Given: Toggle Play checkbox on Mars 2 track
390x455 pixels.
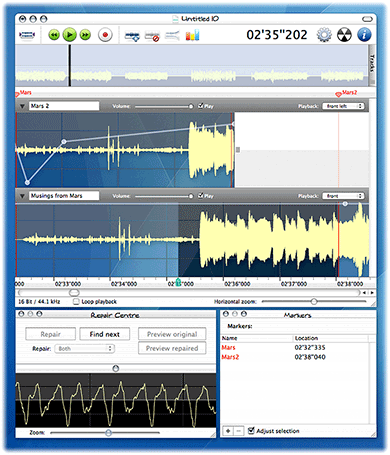Looking at the screenshot, I should 201,106.
